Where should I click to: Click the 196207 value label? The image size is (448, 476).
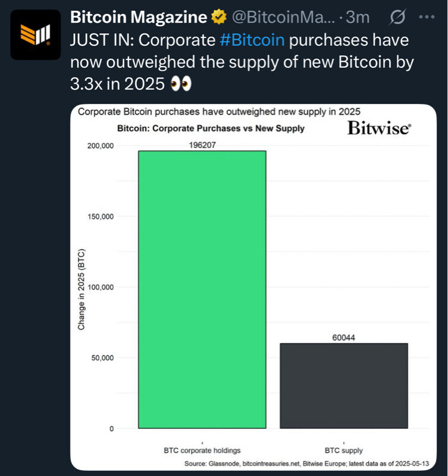202,145
